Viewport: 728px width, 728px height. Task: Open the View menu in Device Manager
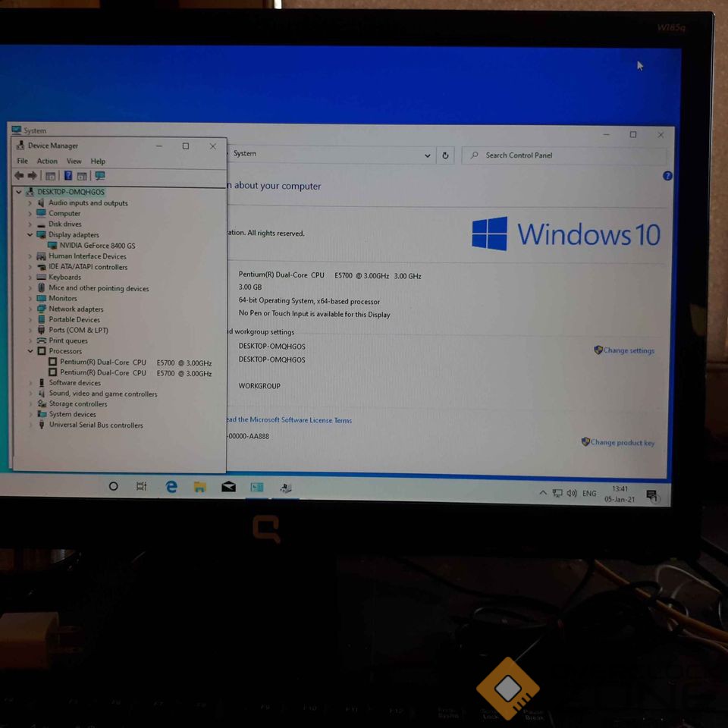tap(74, 161)
